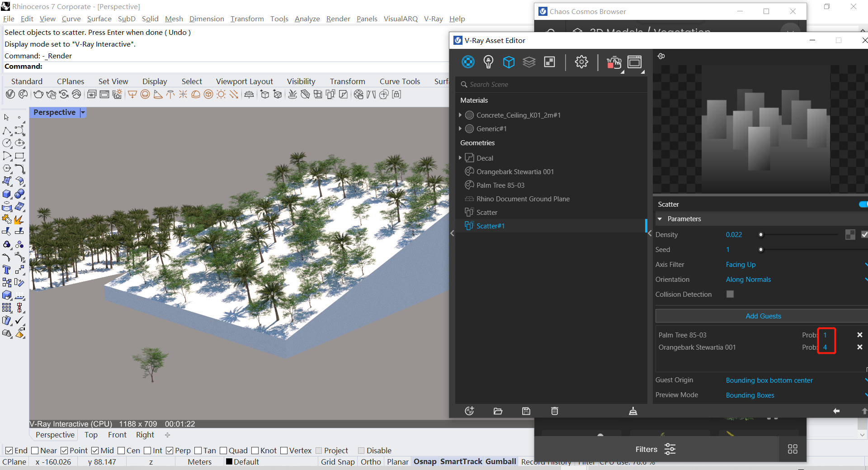Expand the Concrete_Ceiling_K01_2m#1 material

(x=460, y=115)
